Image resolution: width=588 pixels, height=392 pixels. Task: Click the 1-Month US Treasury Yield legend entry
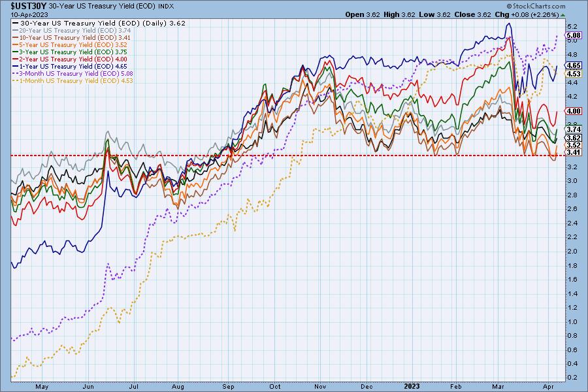pos(73,80)
